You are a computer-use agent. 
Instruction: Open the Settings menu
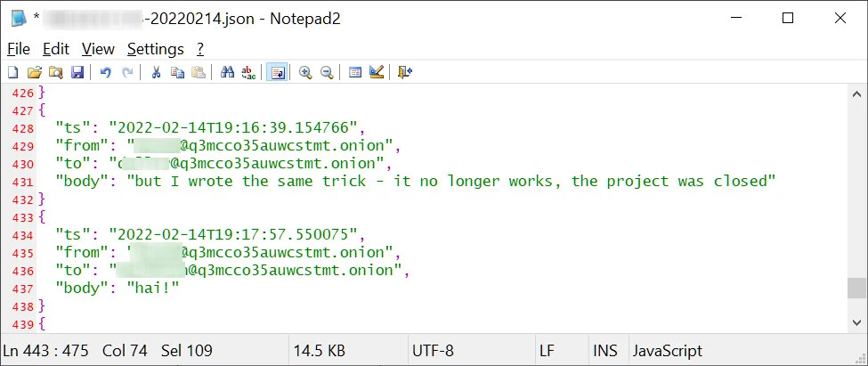(x=155, y=49)
